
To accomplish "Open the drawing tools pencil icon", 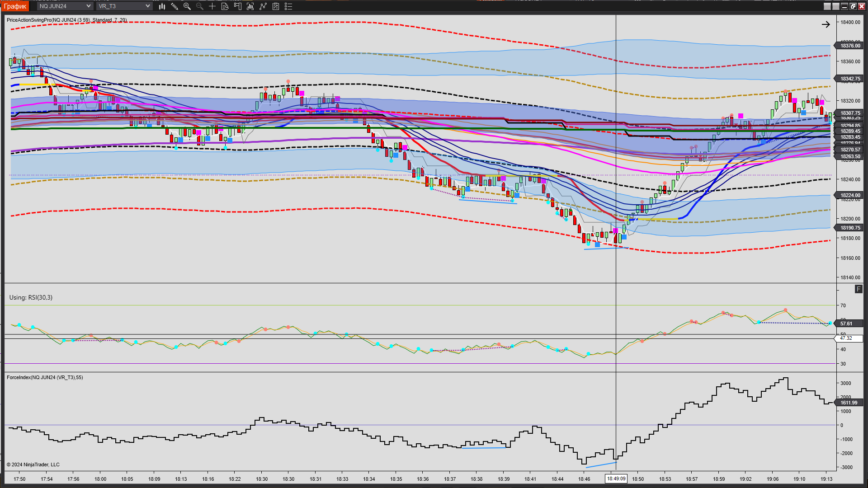I will 175,6.
